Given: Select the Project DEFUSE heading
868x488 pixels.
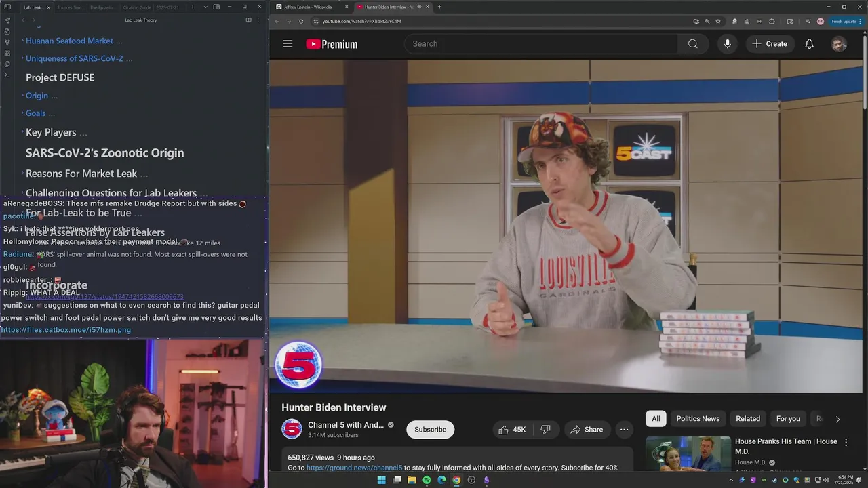Looking at the screenshot, I should (60, 77).
